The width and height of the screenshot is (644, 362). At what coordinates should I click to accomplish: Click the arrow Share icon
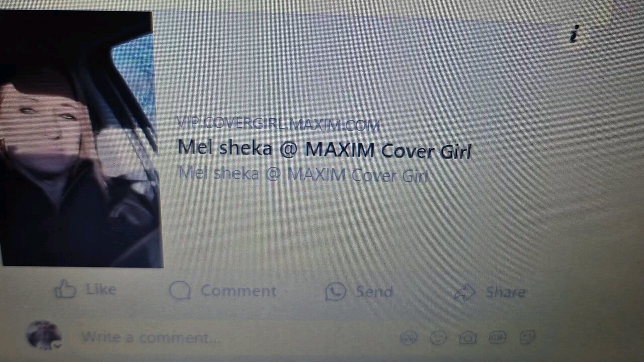tap(464, 293)
